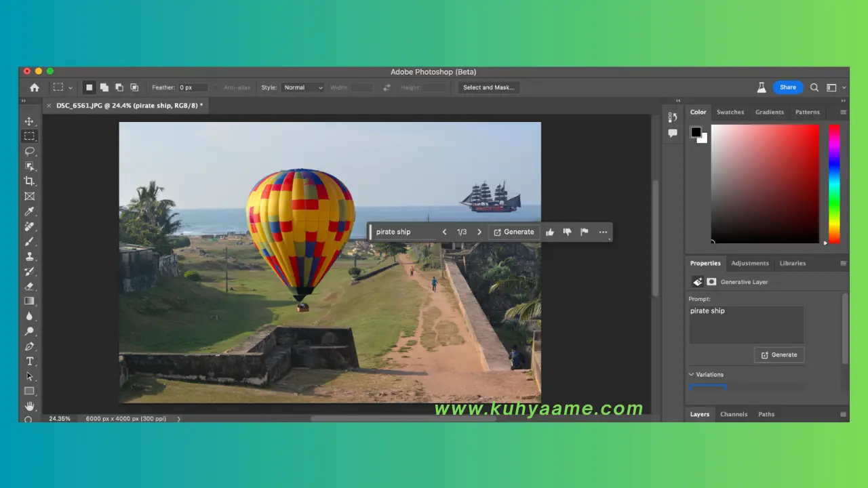The image size is (868, 488).
Task: Click the vertical hue slider
Action: (x=834, y=184)
